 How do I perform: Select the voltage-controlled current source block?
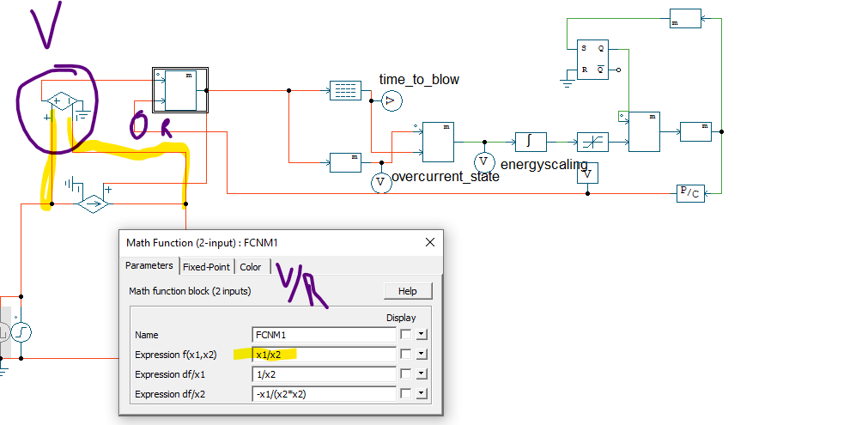click(x=93, y=204)
